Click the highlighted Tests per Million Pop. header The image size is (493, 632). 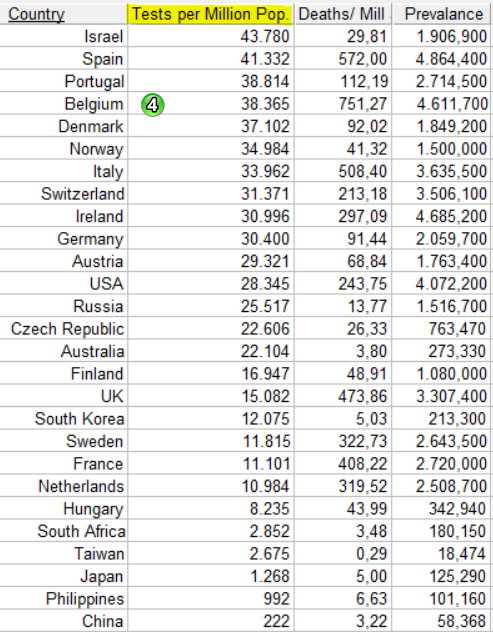click(x=210, y=15)
